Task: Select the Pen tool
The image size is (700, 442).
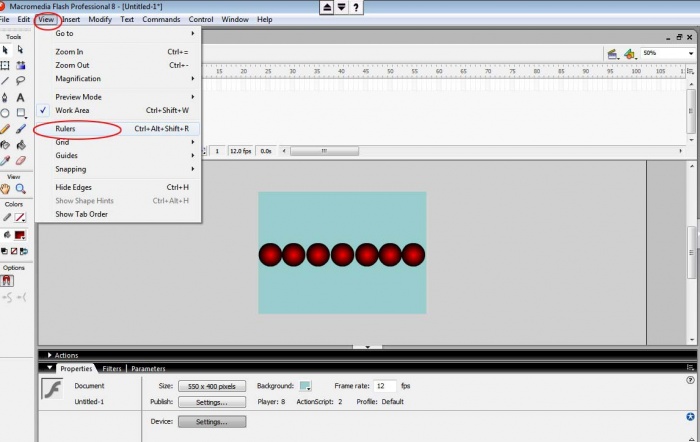Action: tap(5, 97)
